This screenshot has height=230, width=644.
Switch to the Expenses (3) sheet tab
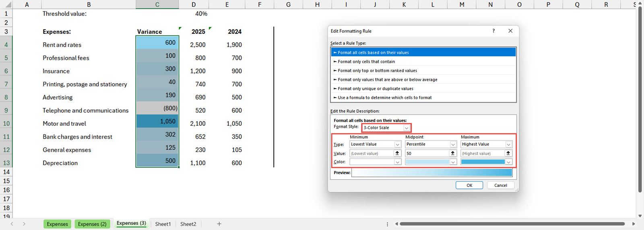click(131, 224)
